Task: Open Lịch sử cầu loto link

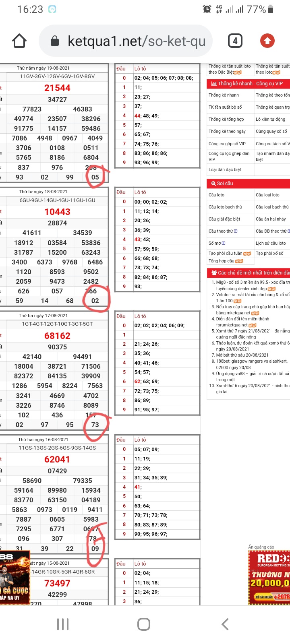Action: 271,243
